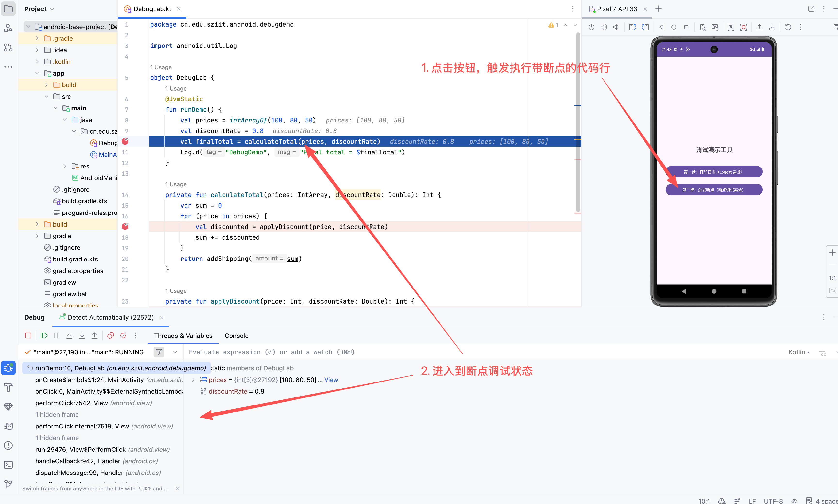Tap the 第一步: 打印日志 button in emulator

pyautogui.click(x=714, y=172)
